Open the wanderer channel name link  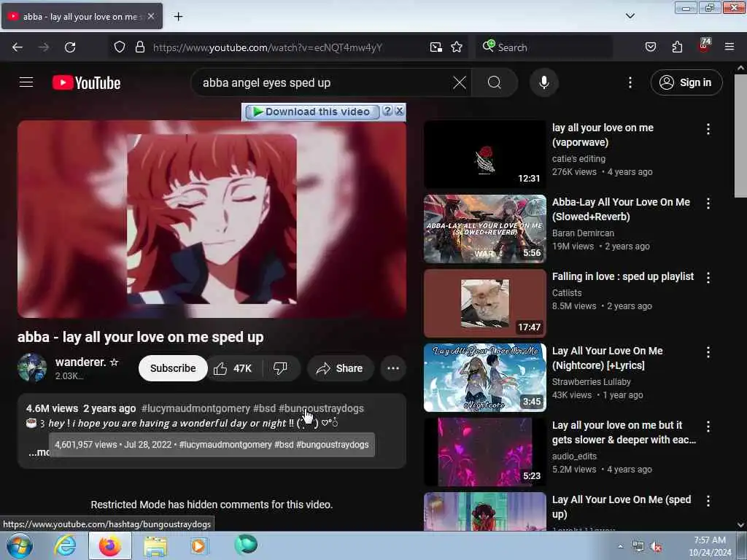coord(80,362)
